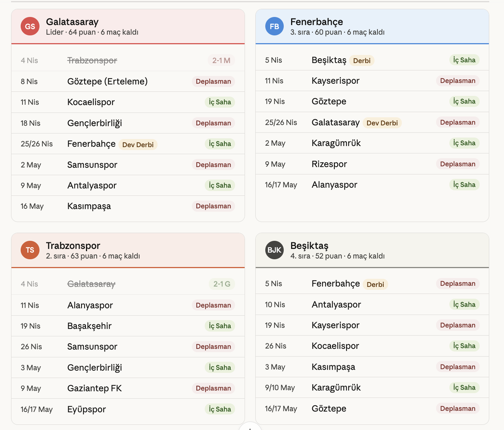Select the Başakşehir fixture on 19 Nis

pos(89,326)
